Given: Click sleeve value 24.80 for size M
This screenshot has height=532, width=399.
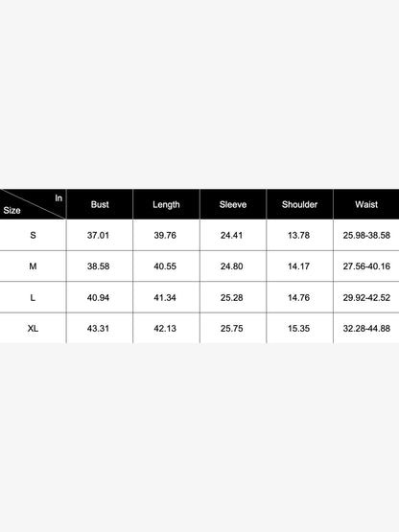Looking at the screenshot, I should (x=231, y=266).
